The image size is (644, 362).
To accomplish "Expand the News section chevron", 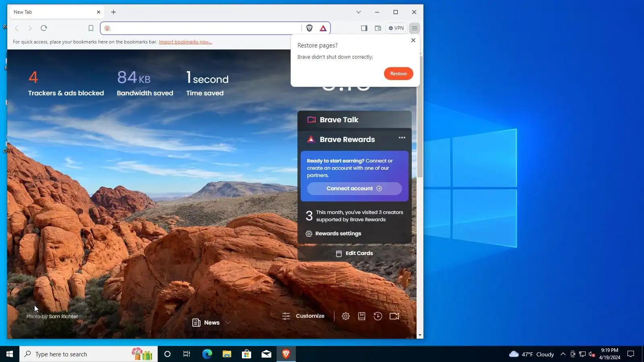I will pyautogui.click(x=228, y=323).
